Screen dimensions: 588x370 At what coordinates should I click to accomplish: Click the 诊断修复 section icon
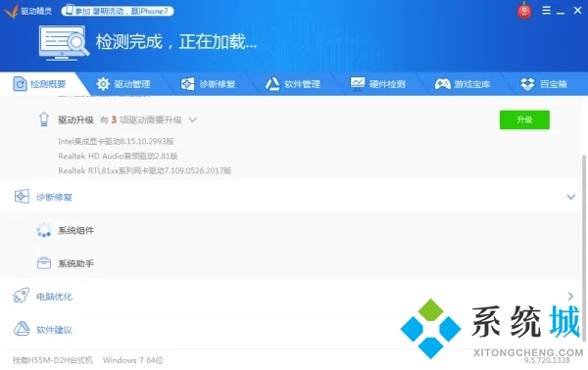click(x=22, y=196)
